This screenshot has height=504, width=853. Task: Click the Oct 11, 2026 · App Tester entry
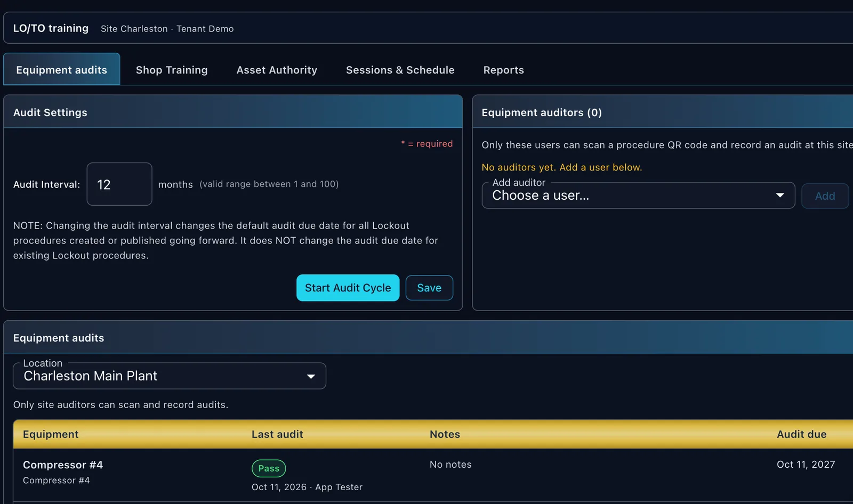click(307, 487)
